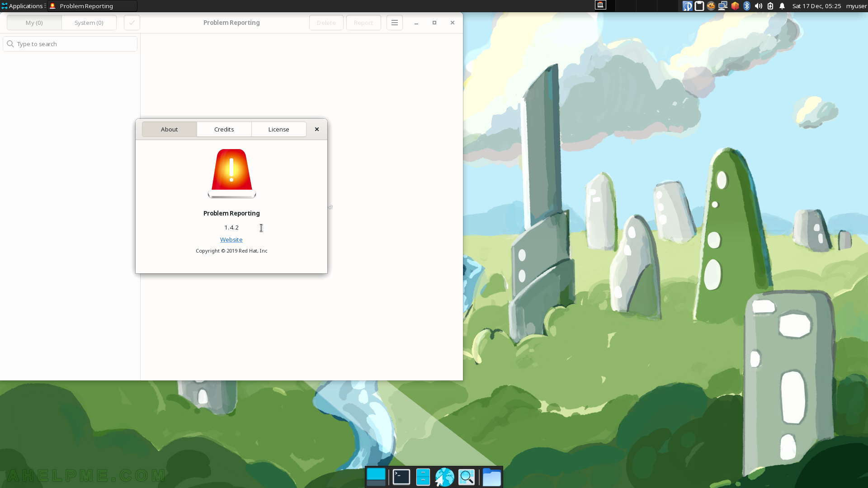Click the orange hexagon tray icon
868x488 pixels.
(735, 6)
